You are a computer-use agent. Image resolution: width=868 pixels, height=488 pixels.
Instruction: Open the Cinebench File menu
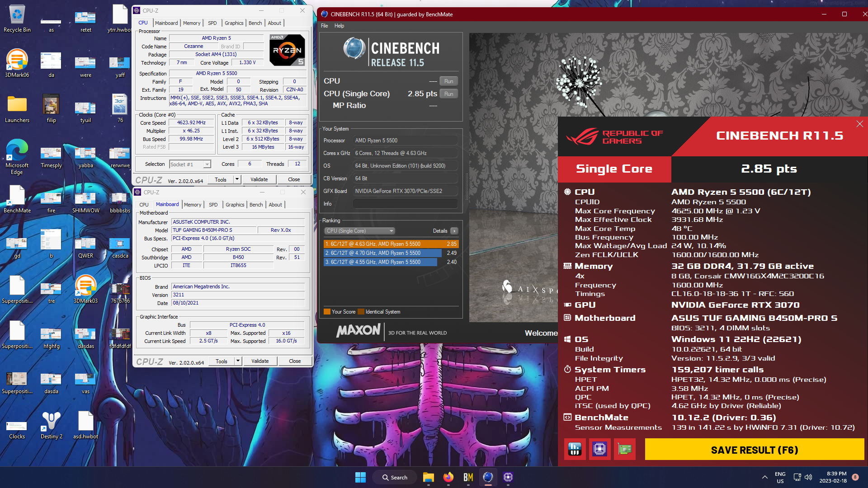click(x=324, y=26)
